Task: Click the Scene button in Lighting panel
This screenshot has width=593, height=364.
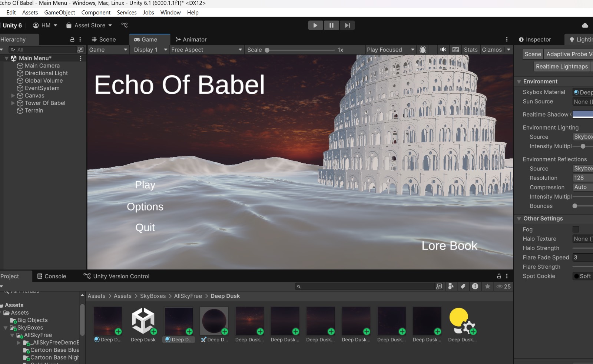Action: 533,54
